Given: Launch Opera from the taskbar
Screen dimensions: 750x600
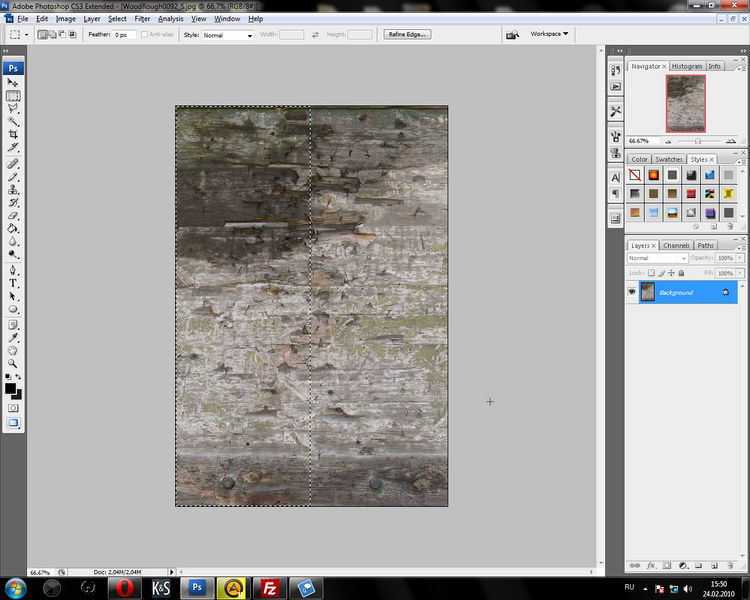Looking at the screenshot, I should pyautogui.click(x=124, y=588).
